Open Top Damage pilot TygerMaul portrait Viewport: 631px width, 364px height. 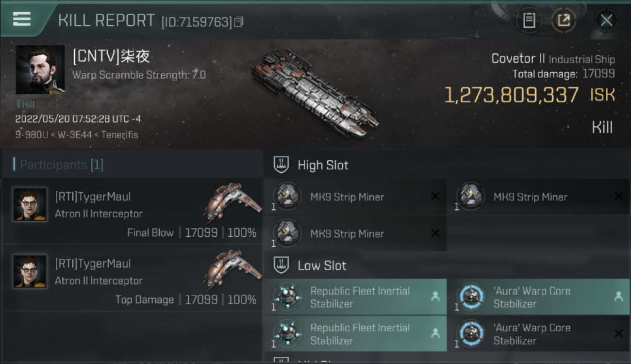click(x=30, y=272)
